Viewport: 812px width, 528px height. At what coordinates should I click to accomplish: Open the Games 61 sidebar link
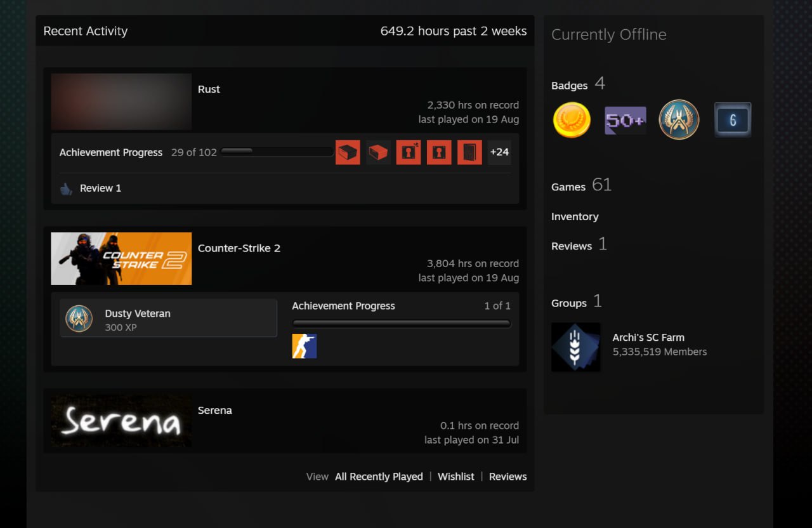581,185
